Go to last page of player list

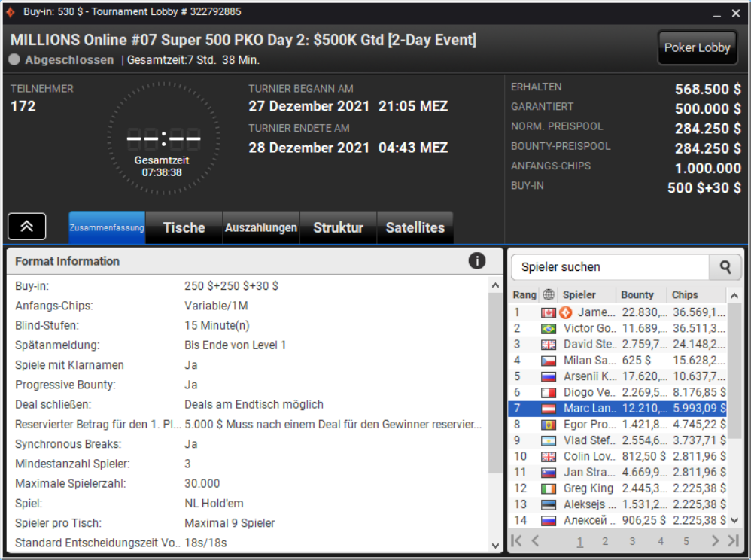[733, 541]
